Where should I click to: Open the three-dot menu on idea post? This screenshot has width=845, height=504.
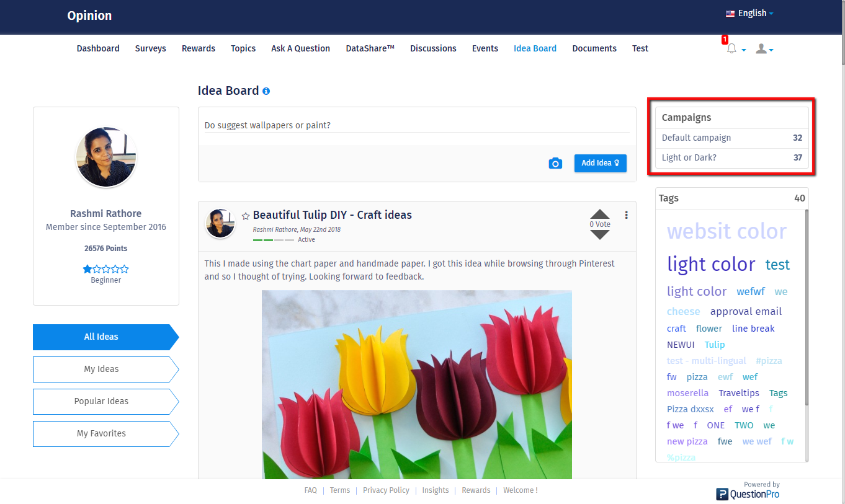point(626,215)
